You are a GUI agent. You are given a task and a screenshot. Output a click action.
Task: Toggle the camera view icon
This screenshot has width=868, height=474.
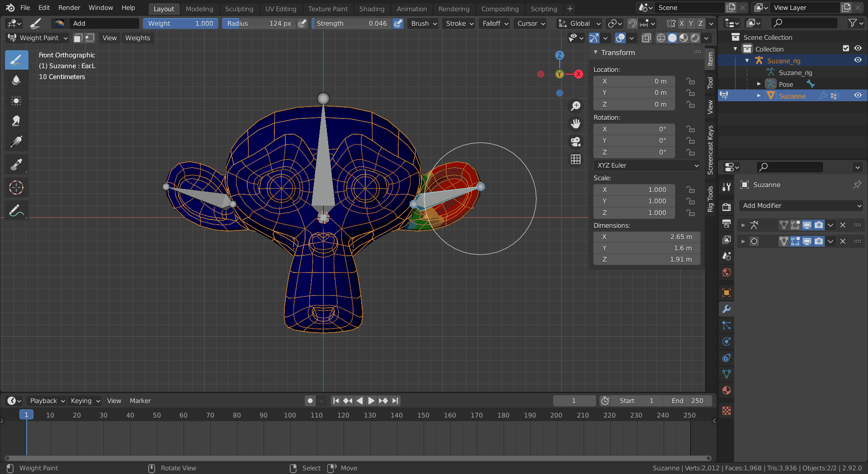coord(576,142)
